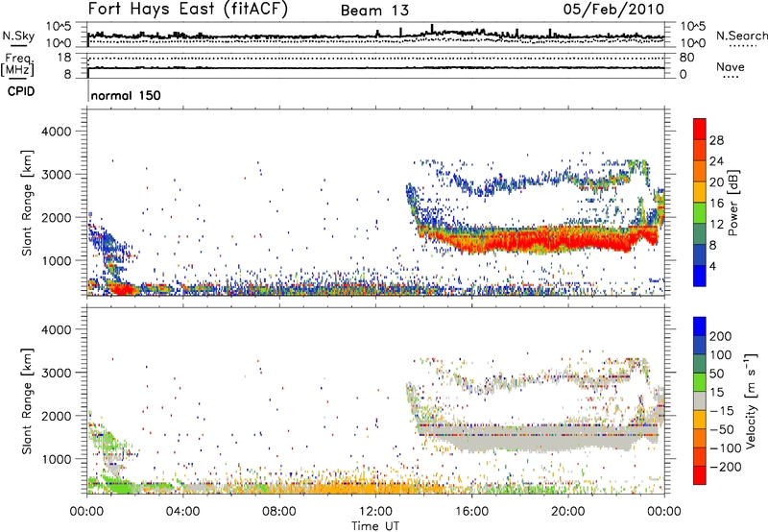Pick the red bottom segment of velocity colorbar

(700, 475)
